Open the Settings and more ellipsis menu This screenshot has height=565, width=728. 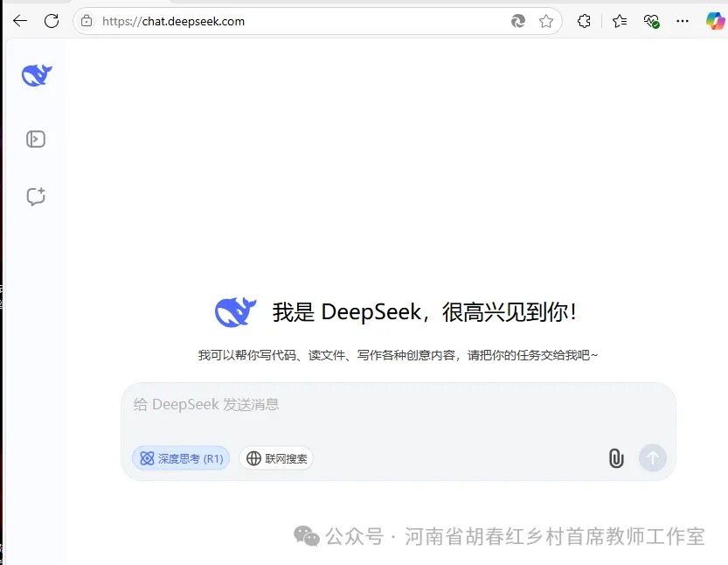(683, 21)
